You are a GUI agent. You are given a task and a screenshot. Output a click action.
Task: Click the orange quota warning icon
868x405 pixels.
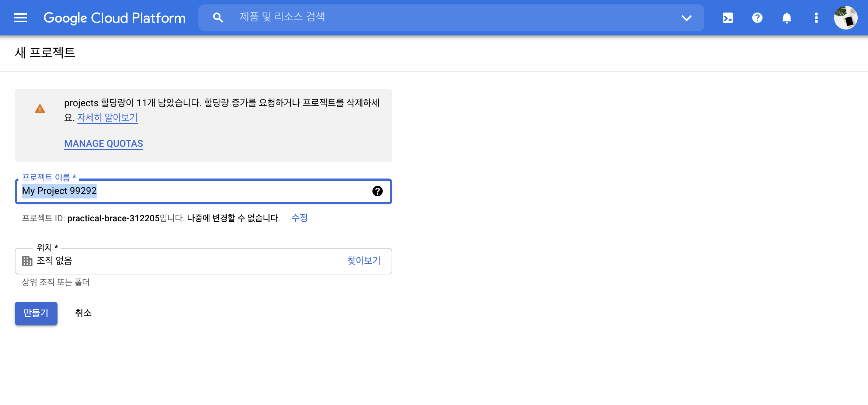click(40, 109)
